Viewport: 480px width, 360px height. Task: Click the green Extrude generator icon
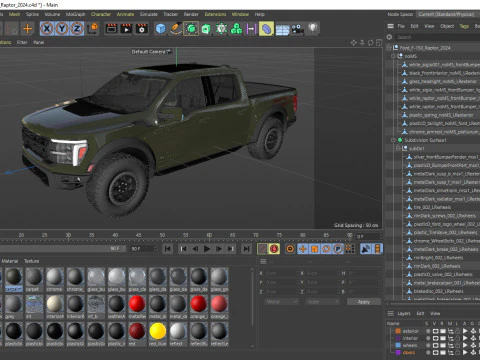206,29
